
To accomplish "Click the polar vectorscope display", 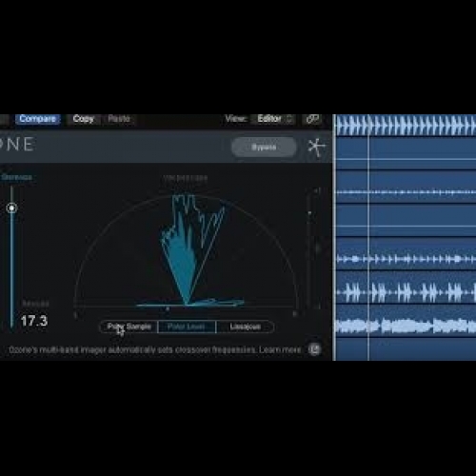I will coord(187,250).
